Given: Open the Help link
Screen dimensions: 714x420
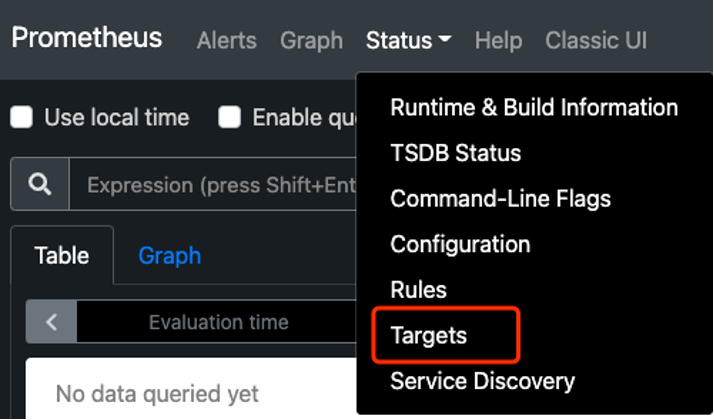Looking at the screenshot, I should tap(498, 41).
